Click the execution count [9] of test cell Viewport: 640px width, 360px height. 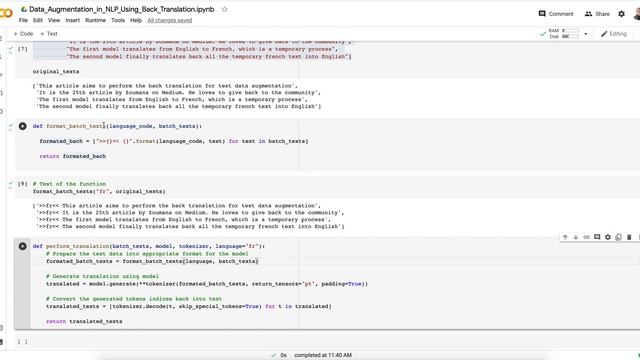tap(22, 184)
